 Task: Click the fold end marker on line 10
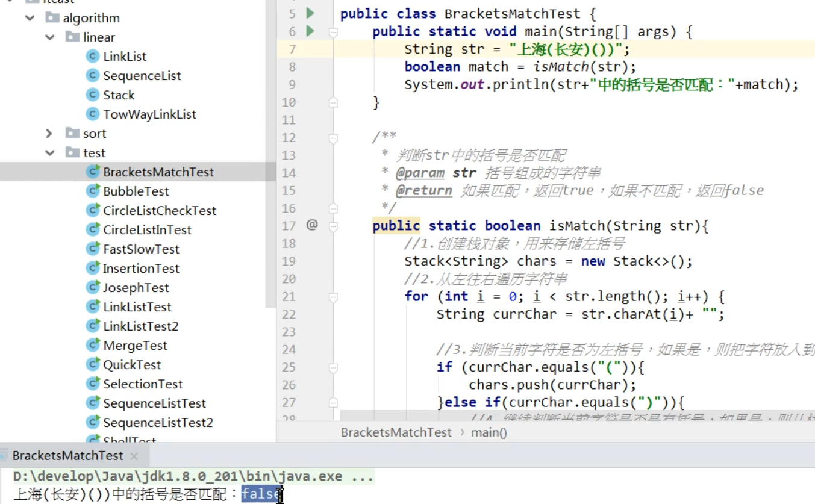(x=333, y=102)
